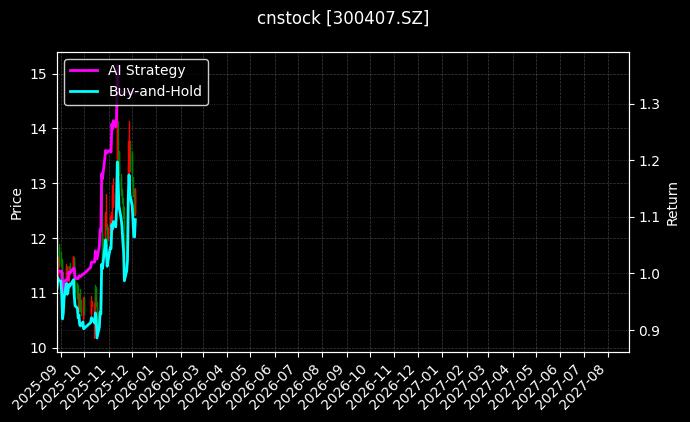Click price tick value 11
The height and width of the screenshot is (422, 690).
tap(39, 293)
